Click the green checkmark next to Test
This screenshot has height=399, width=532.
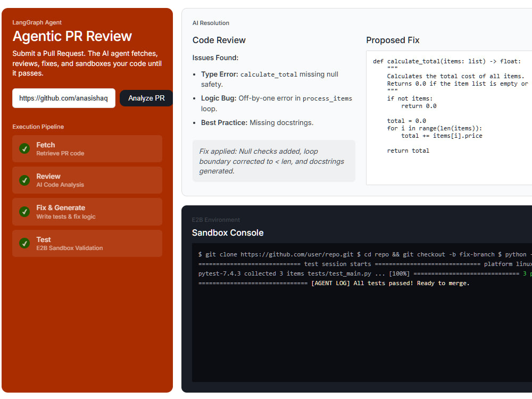point(24,243)
